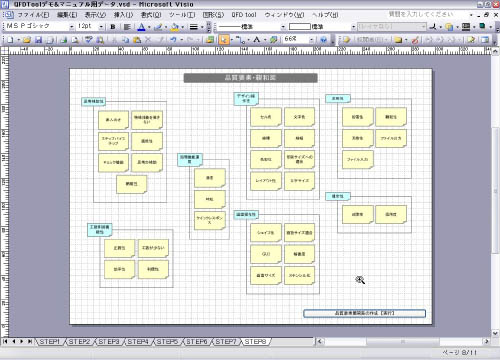The image size is (500, 360).
Task: Save the drawing with the floppy disk icon
Action: 39,40
